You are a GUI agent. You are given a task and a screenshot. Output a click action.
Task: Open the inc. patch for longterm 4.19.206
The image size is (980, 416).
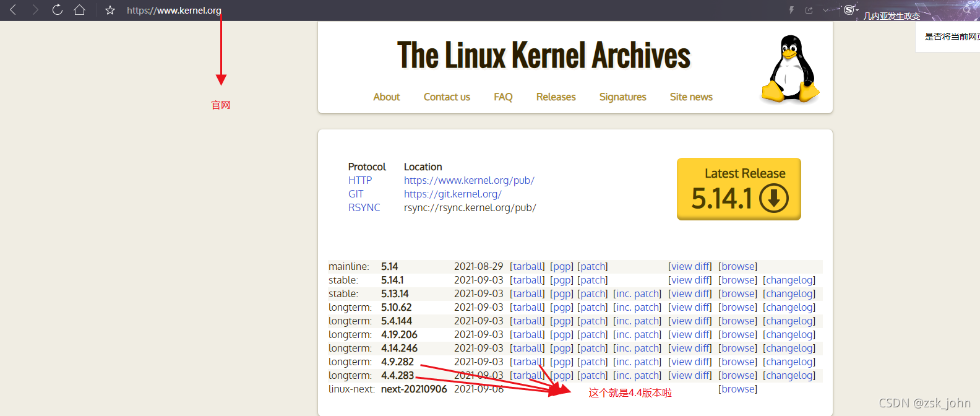[637, 335]
